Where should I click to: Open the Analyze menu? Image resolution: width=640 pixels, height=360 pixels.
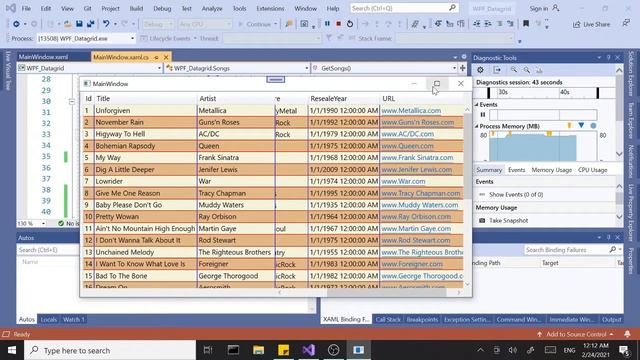pos(212,8)
